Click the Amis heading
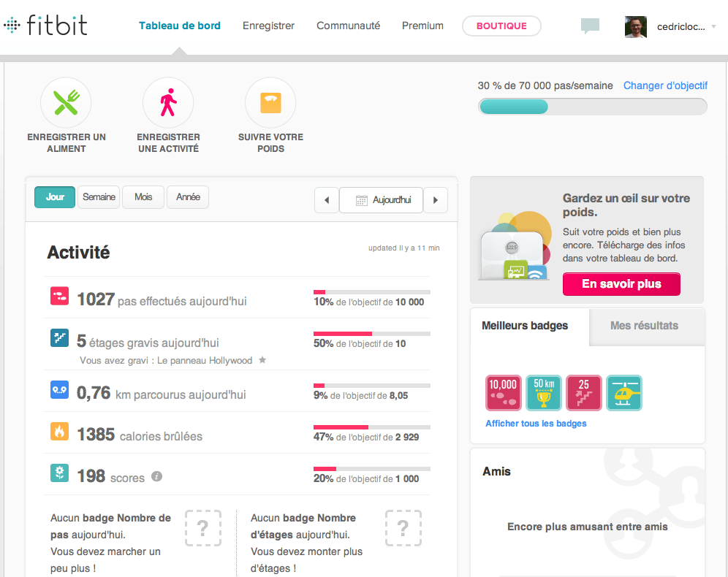The height and width of the screenshot is (577, 728). click(x=496, y=472)
